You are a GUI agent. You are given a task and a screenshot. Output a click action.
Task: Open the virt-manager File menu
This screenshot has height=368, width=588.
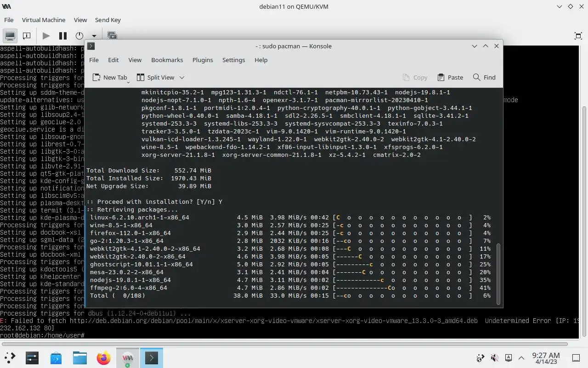[9, 20]
